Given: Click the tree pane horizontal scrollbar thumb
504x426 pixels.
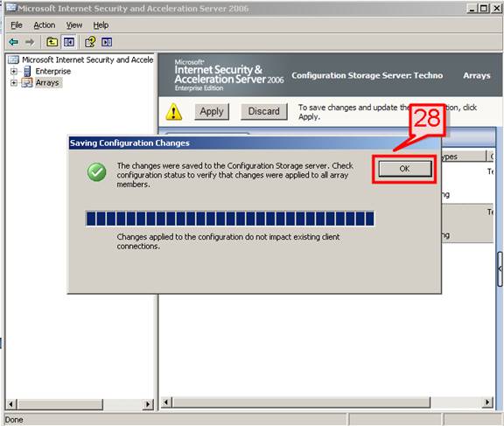Looking at the screenshot, I should pos(59,404).
